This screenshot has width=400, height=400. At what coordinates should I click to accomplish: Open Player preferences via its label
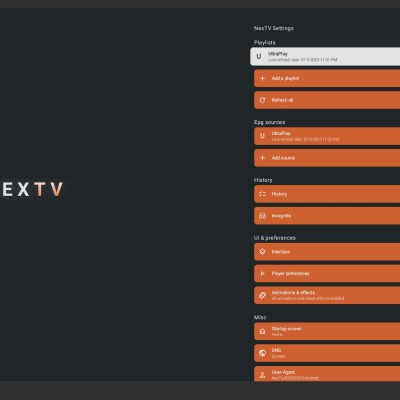point(290,273)
